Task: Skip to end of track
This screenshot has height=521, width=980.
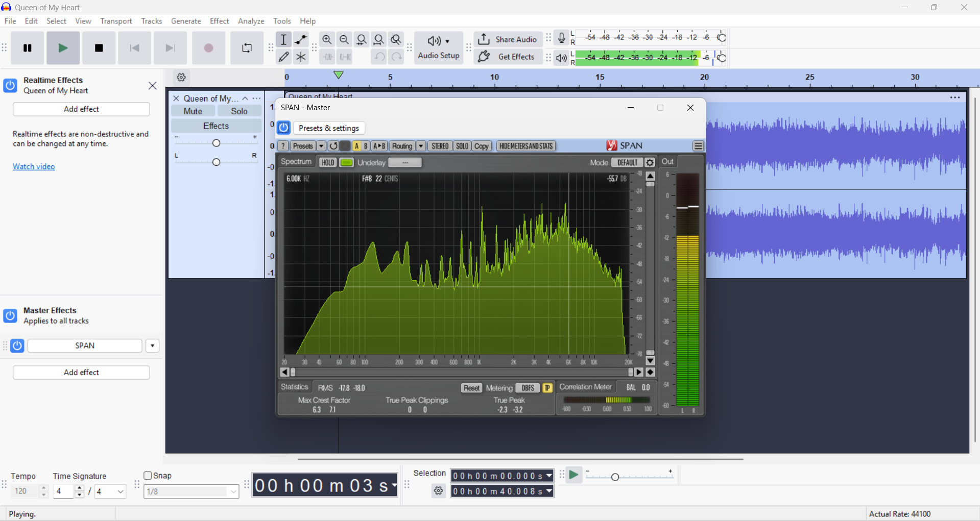Action: (x=171, y=48)
